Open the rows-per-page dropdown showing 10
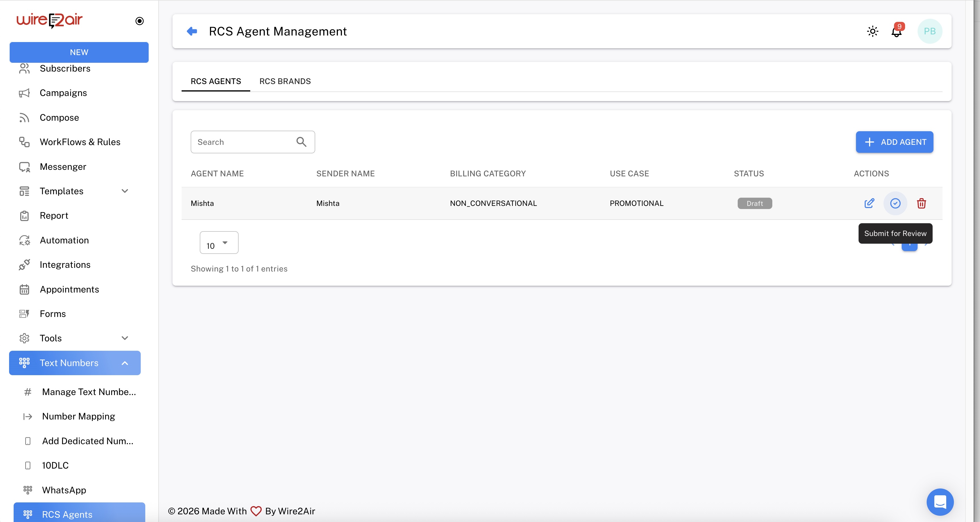 pyautogui.click(x=219, y=243)
